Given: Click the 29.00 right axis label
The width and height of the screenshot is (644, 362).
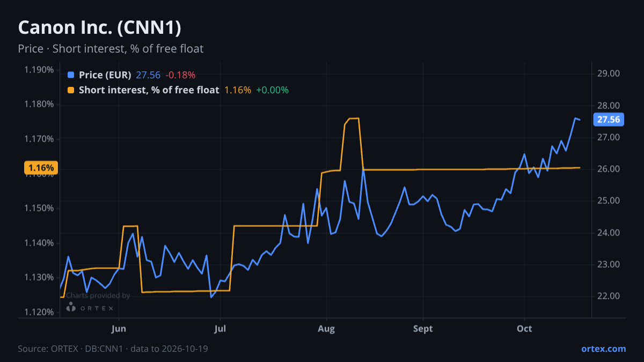Looking at the screenshot, I should pos(609,74).
